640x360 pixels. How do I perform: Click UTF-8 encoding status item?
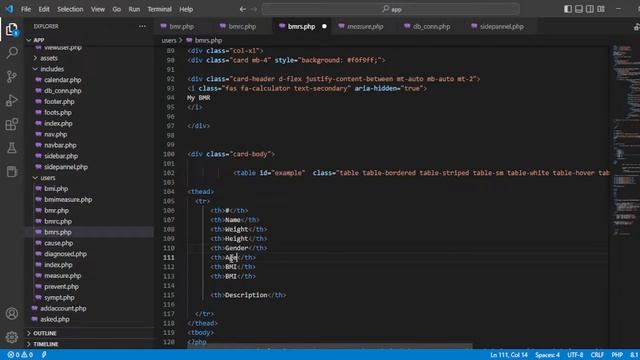(x=575, y=355)
